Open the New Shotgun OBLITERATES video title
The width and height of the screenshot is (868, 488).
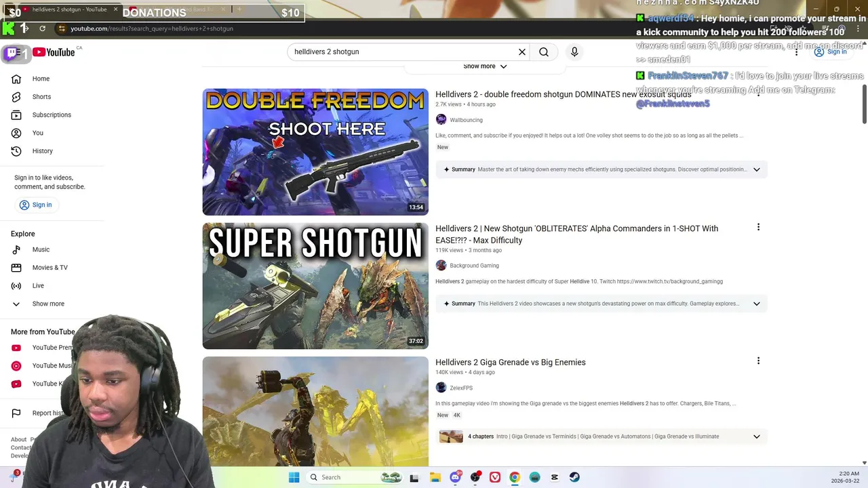pyautogui.click(x=576, y=235)
